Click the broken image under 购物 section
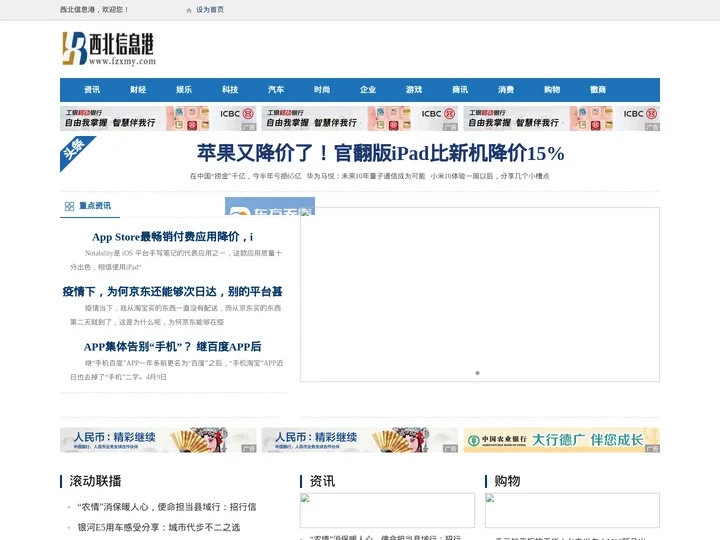 [x=572, y=510]
